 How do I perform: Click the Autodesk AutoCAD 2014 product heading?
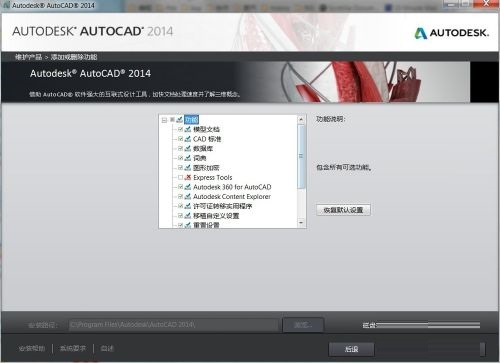[x=90, y=73]
